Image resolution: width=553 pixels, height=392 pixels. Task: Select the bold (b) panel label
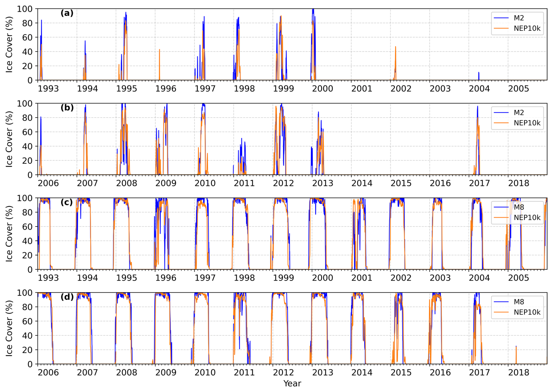pos(67,108)
